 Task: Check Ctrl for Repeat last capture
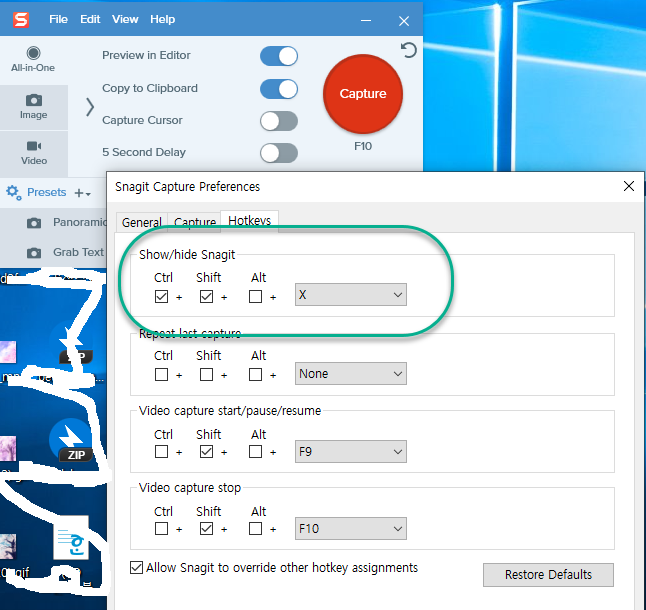tap(162, 374)
